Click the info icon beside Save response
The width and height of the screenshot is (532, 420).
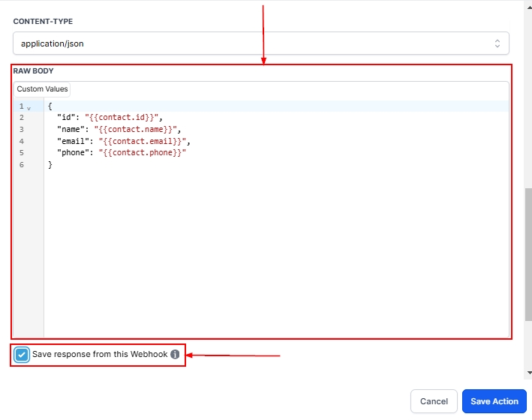(x=175, y=354)
